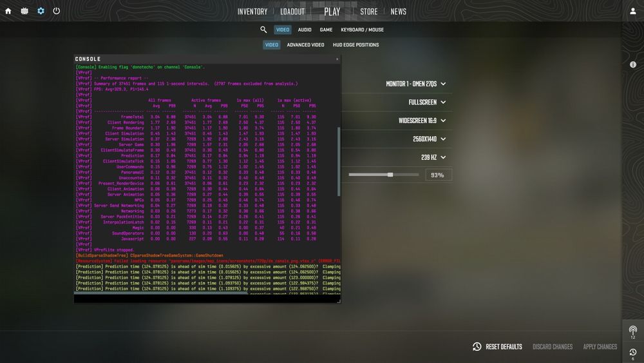Click Apply Changes button
The width and height of the screenshot is (644, 363).
600,346
